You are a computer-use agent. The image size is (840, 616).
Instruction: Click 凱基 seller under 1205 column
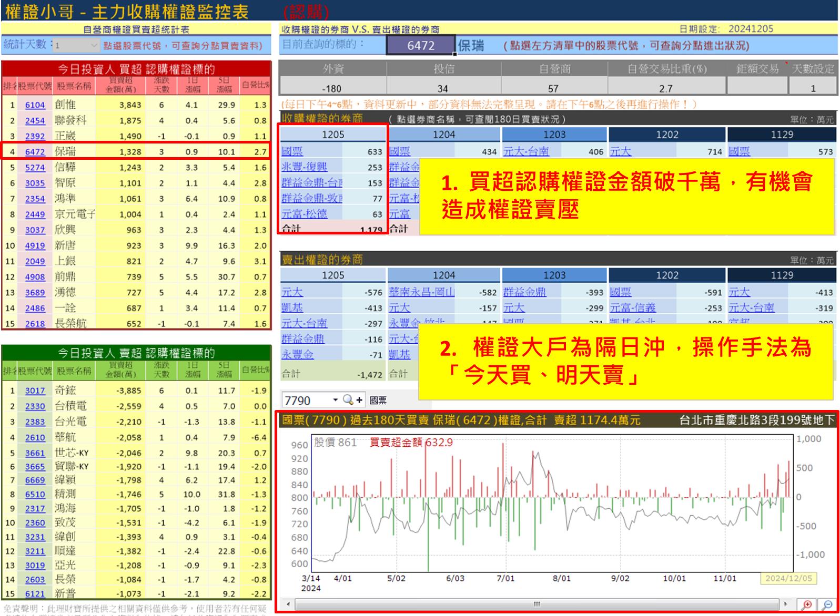[292, 307]
